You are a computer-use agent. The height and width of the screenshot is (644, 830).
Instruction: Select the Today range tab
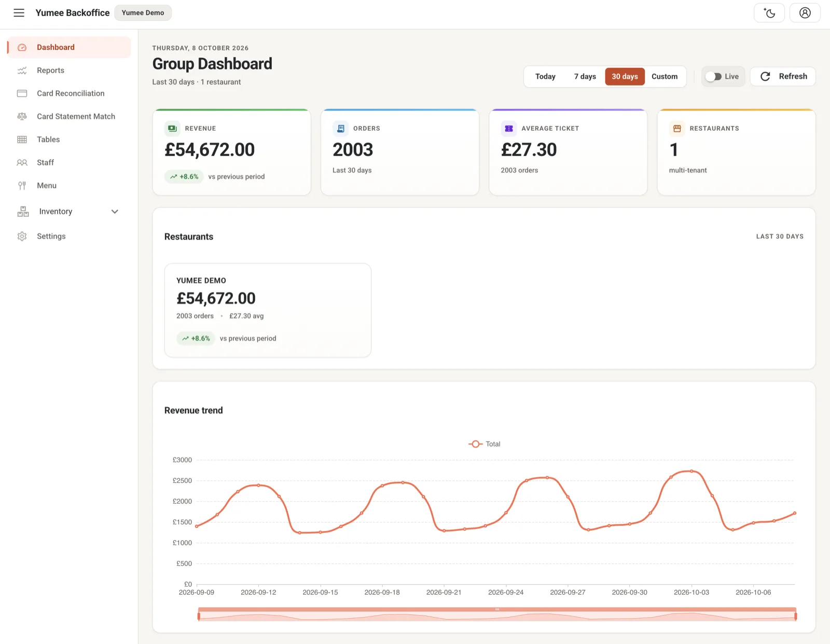545,77
